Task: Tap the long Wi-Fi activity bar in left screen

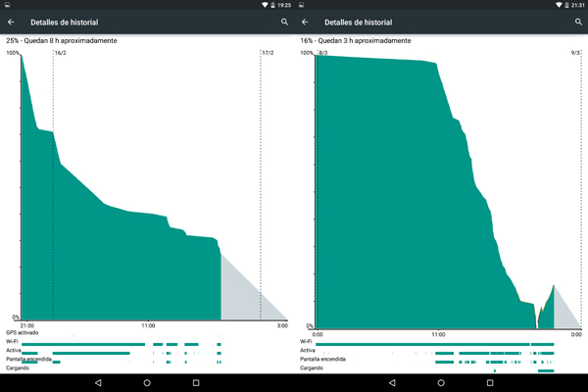Action: pos(83,344)
